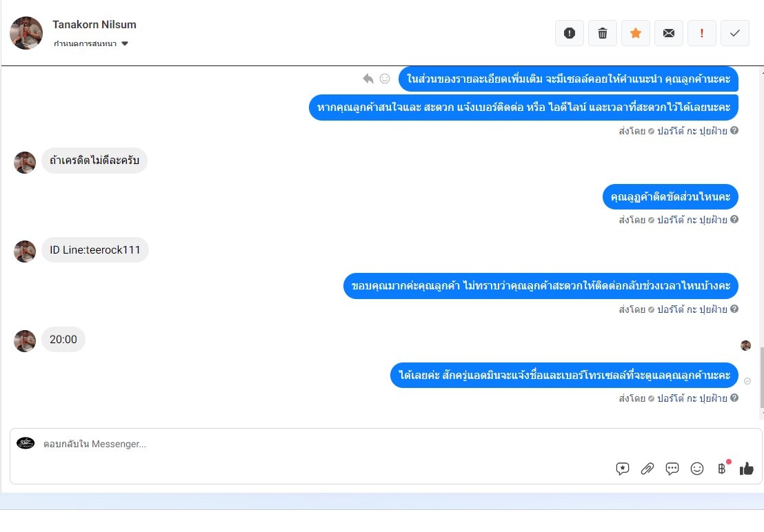Screen dimensions: 764x532
Task: Open baht payment request icon
Action: point(722,468)
